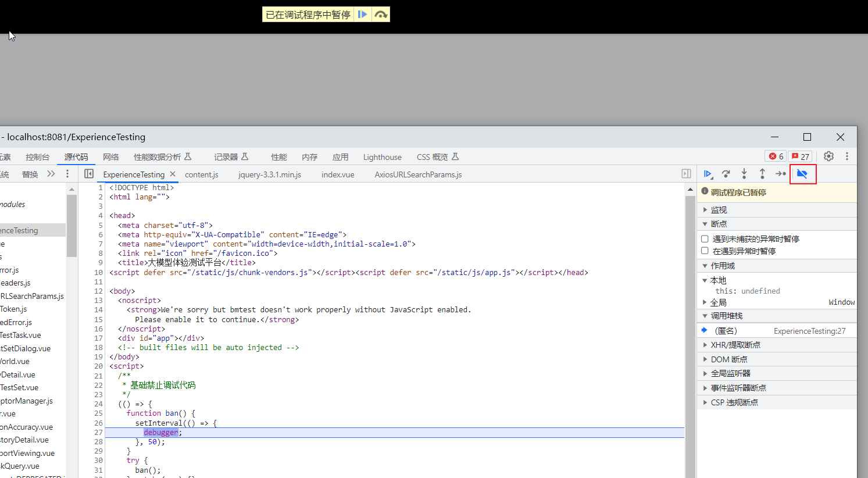Screen dimensions: 868x478
Task: Expand CSP 违规断点 section
Action: 777,402
